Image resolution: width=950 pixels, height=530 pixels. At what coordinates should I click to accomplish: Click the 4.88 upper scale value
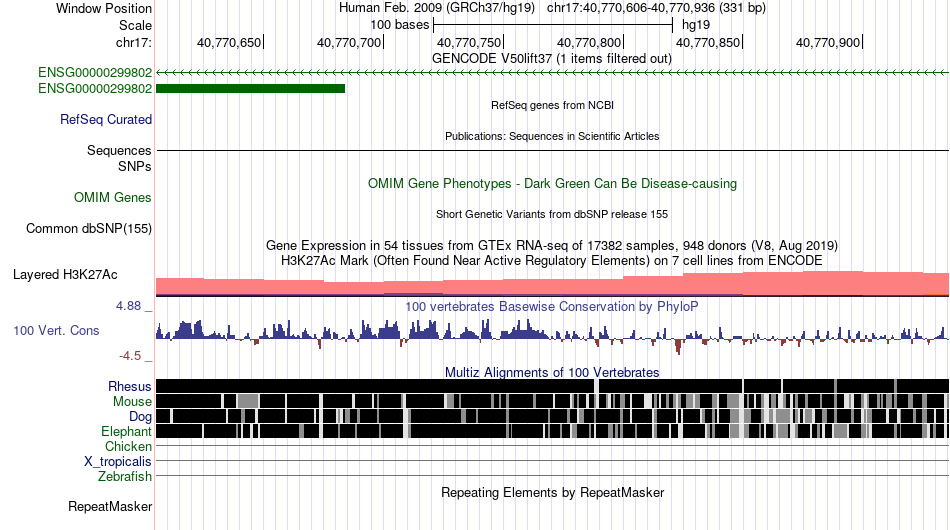point(128,306)
